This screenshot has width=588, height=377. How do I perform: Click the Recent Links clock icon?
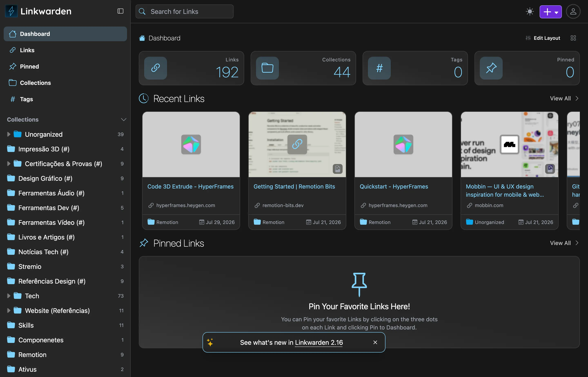[144, 98]
